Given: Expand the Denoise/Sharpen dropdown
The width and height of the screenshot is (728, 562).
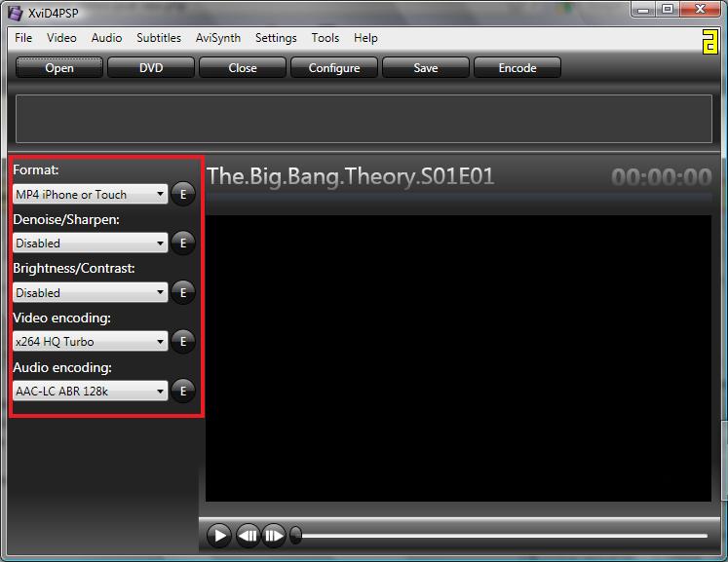Looking at the screenshot, I should (x=90, y=243).
